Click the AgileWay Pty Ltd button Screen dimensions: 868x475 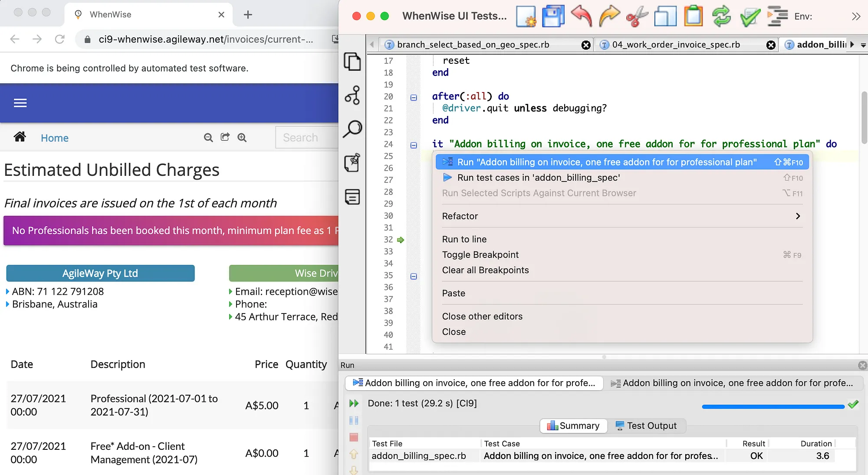point(100,273)
